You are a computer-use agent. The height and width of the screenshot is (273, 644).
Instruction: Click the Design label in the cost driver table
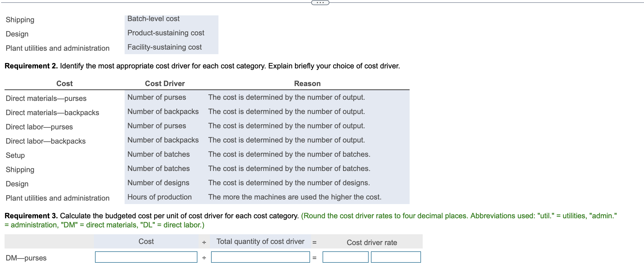(x=17, y=184)
